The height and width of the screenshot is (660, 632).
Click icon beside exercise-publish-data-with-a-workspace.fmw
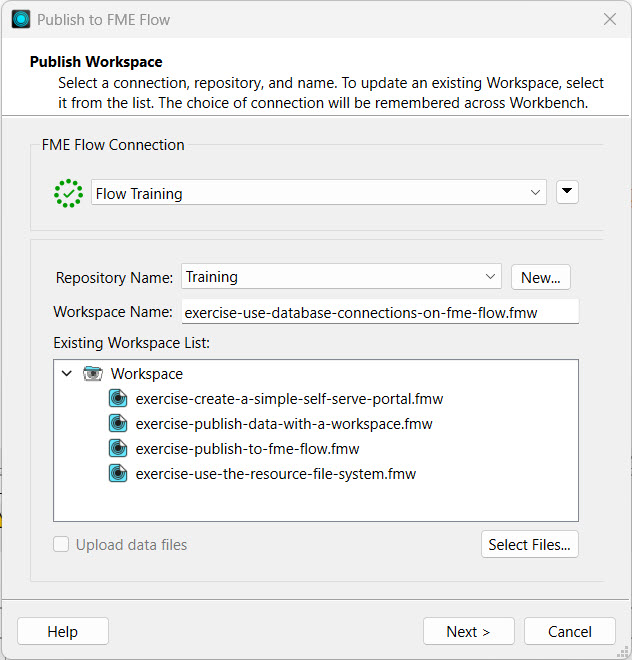pyautogui.click(x=119, y=424)
